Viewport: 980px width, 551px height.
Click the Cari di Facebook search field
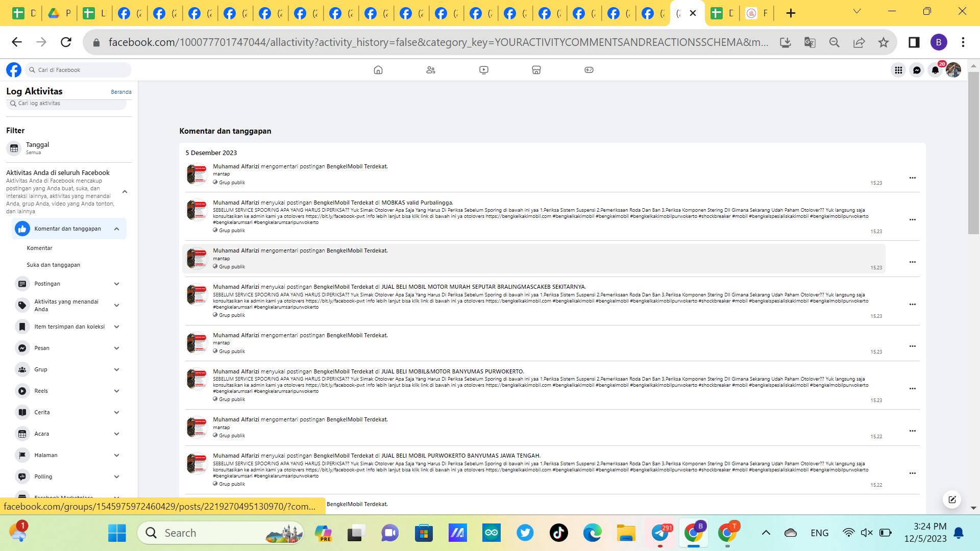tap(78, 70)
